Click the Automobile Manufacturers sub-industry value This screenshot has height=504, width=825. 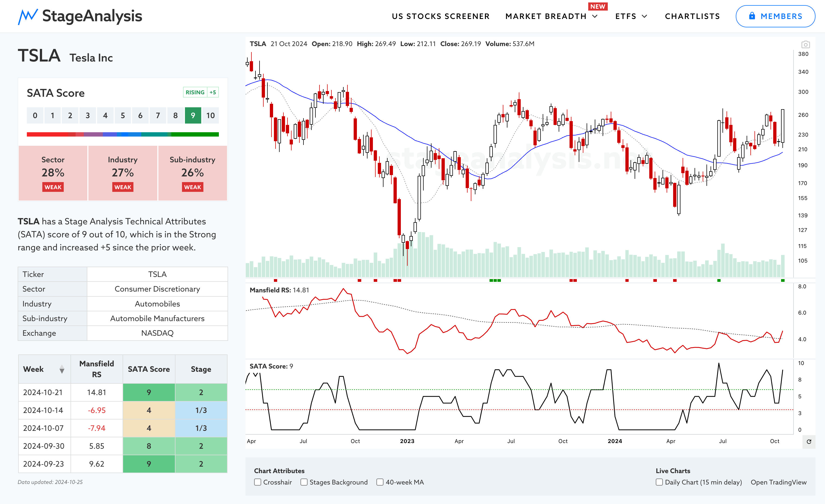pos(157,318)
